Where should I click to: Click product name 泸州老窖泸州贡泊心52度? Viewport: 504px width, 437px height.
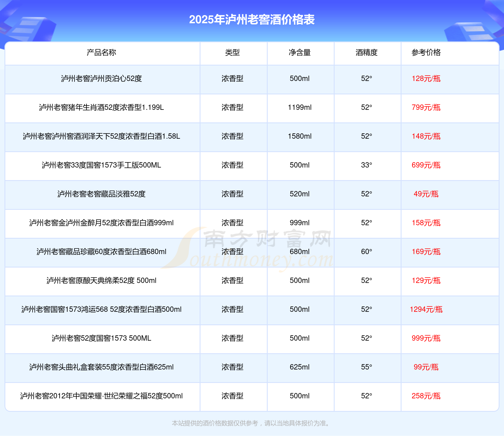101,78
